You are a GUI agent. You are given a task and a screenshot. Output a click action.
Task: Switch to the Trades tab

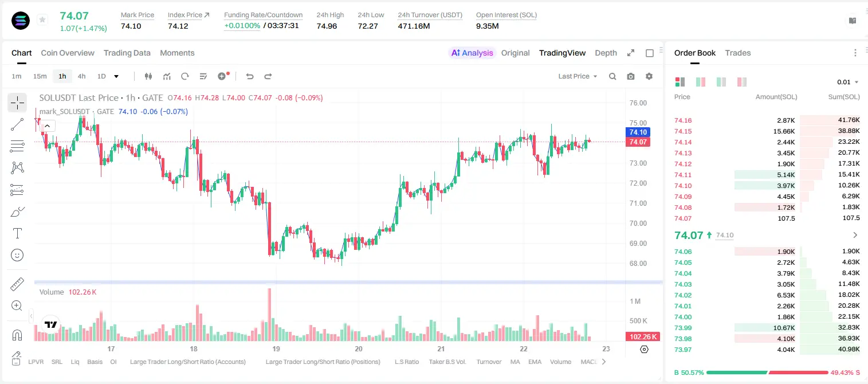[737, 53]
